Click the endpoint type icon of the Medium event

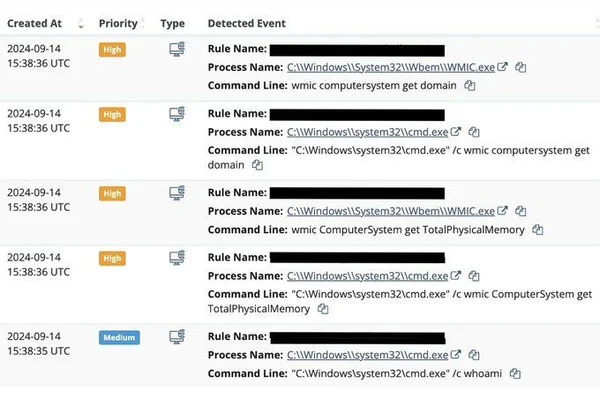tap(177, 336)
